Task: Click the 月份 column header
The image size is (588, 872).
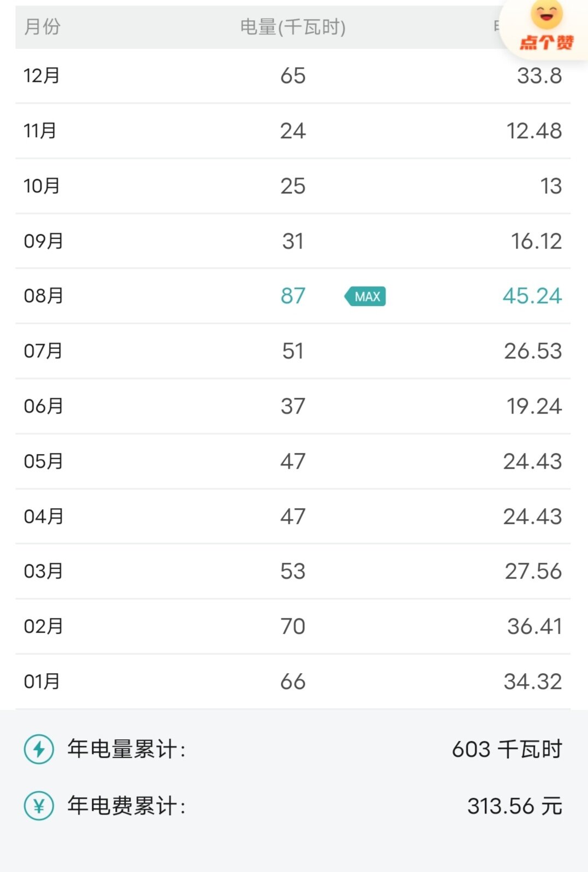Action: (x=42, y=27)
